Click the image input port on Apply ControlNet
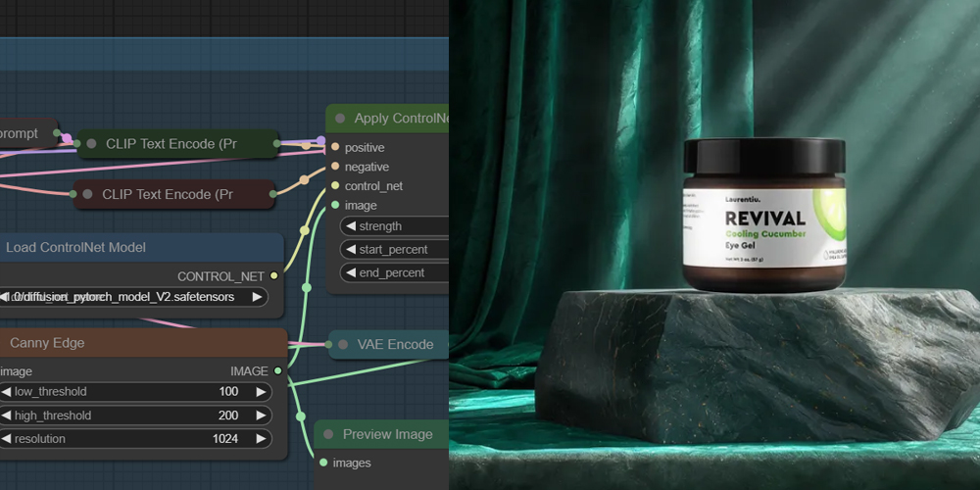Screen dimensions: 980x490 tap(335, 205)
